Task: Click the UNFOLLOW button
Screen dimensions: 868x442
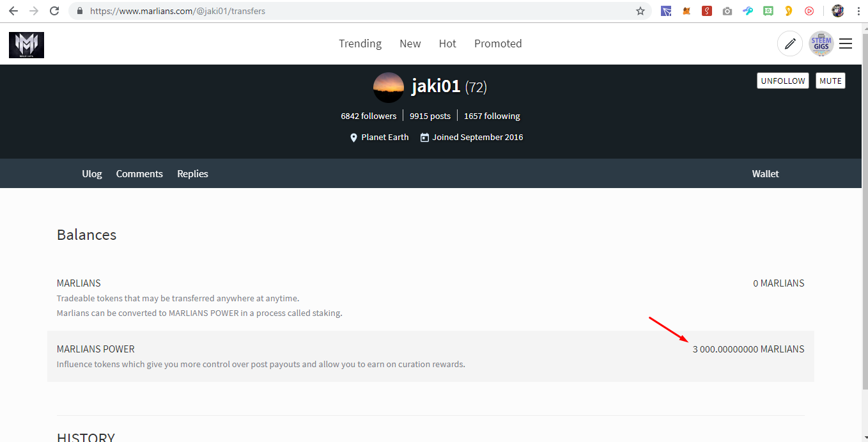Action: point(783,81)
